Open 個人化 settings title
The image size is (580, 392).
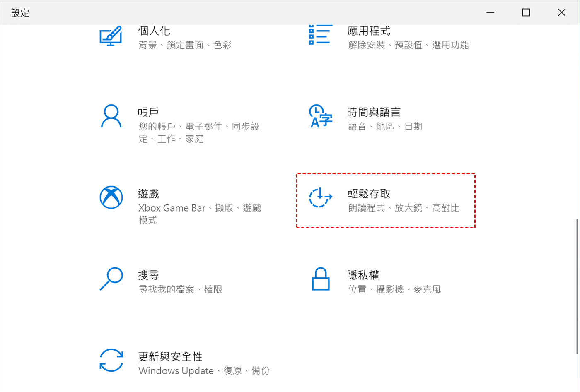click(x=154, y=31)
